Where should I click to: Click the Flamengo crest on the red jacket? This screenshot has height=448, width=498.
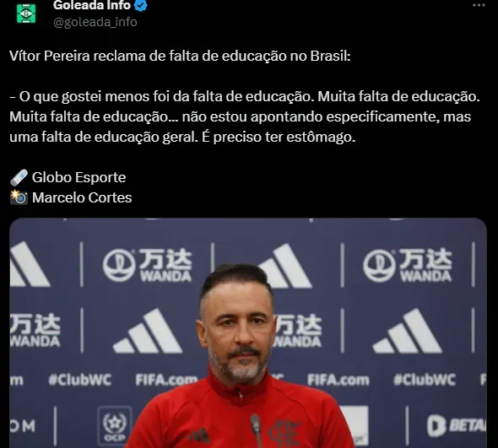coord(284,434)
